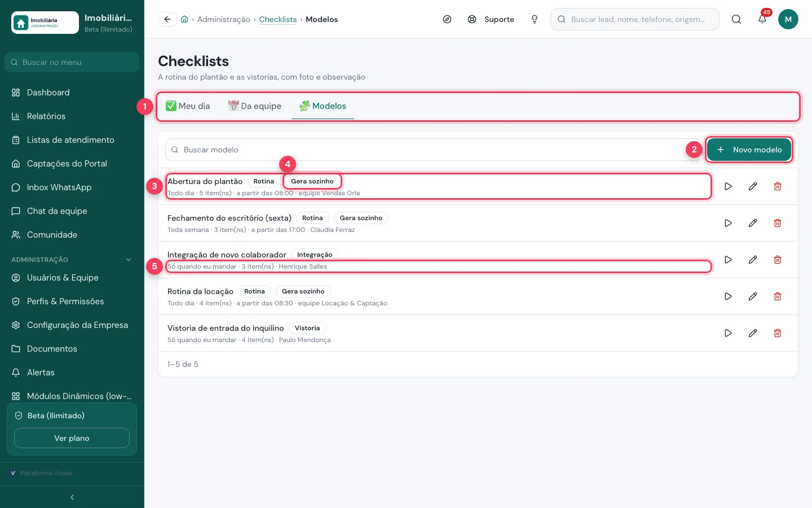Delete the Integração de novo colaborador model
812x508 pixels.
778,260
